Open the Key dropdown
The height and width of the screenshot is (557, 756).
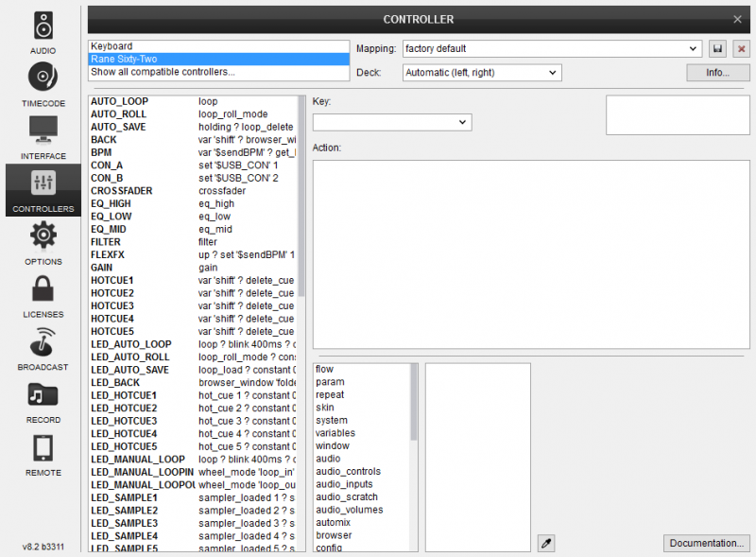click(392, 122)
